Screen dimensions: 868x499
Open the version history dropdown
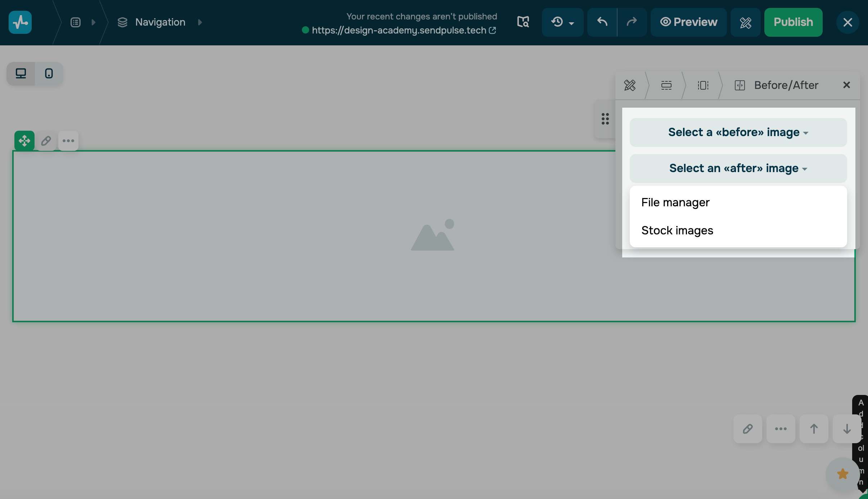[x=562, y=22]
